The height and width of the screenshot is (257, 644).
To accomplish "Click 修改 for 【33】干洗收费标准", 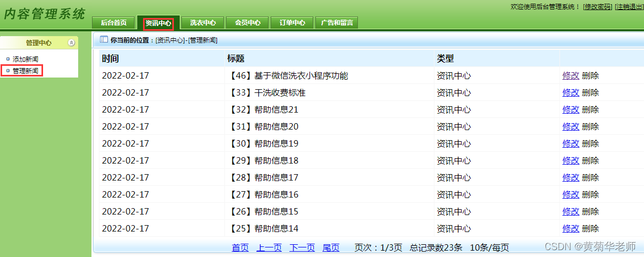I will [x=571, y=92].
